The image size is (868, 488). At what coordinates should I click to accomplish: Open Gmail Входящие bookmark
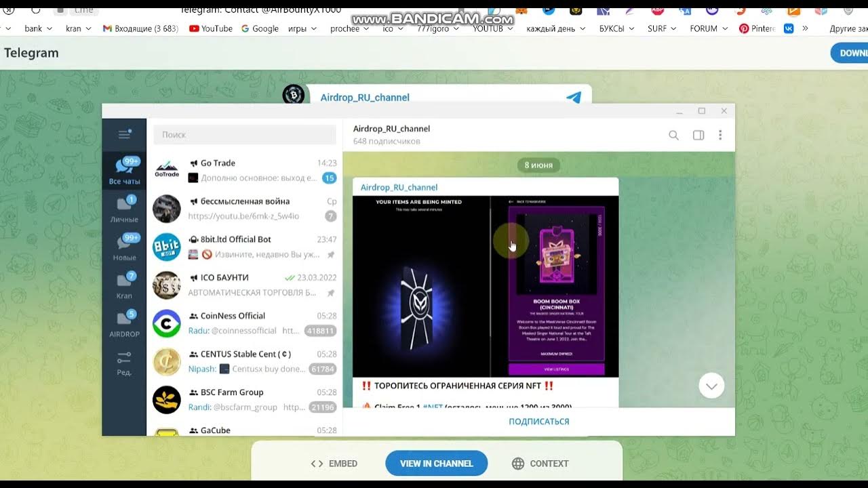coord(140,28)
